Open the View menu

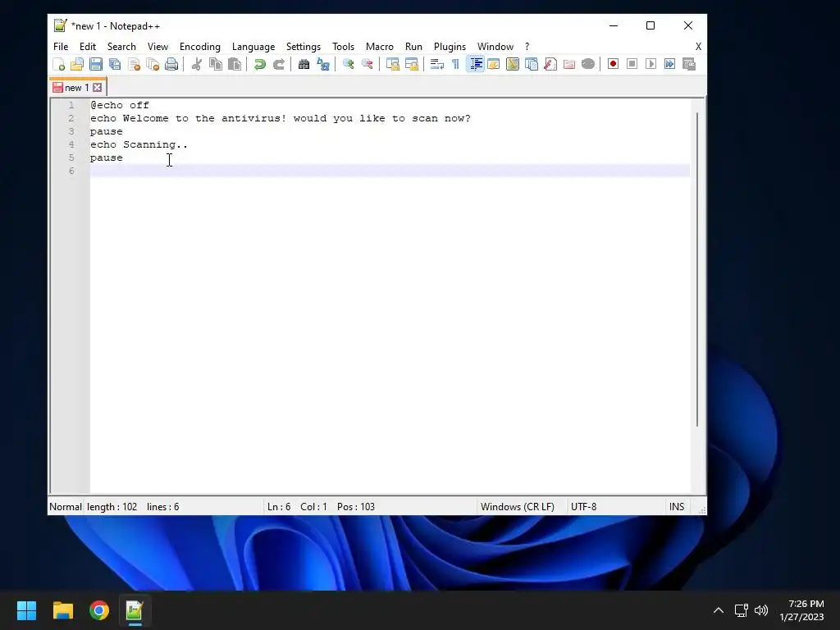(x=157, y=47)
